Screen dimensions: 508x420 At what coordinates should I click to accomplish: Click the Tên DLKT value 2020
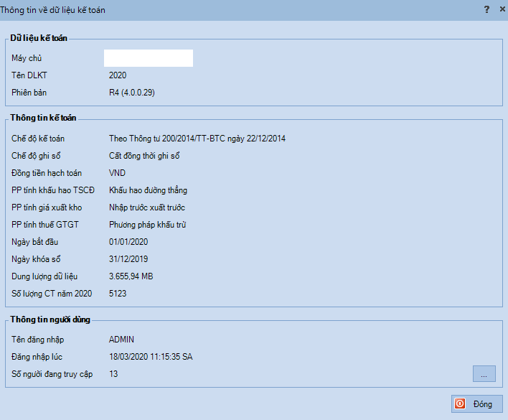(118, 75)
